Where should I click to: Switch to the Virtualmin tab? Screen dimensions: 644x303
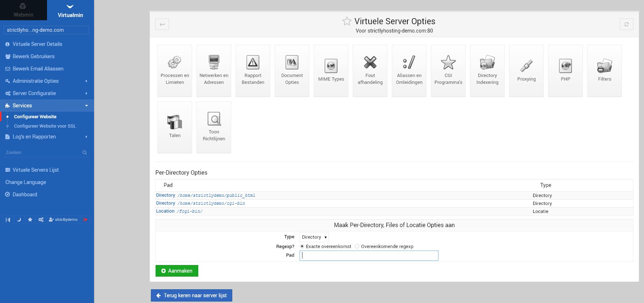(x=71, y=10)
